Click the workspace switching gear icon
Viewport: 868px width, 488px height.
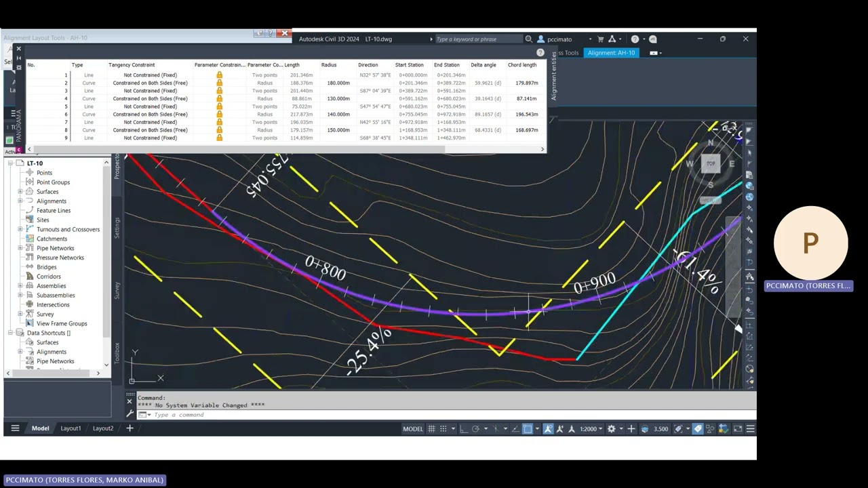point(611,429)
